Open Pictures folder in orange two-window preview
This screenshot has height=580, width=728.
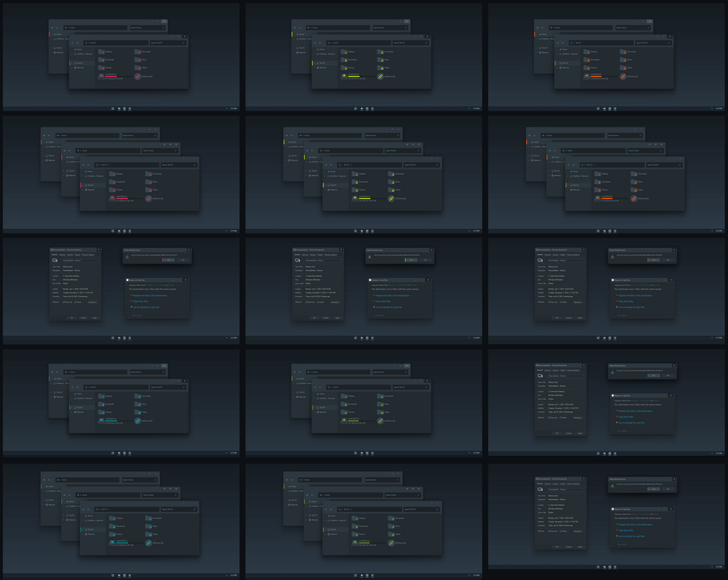point(587,68)
